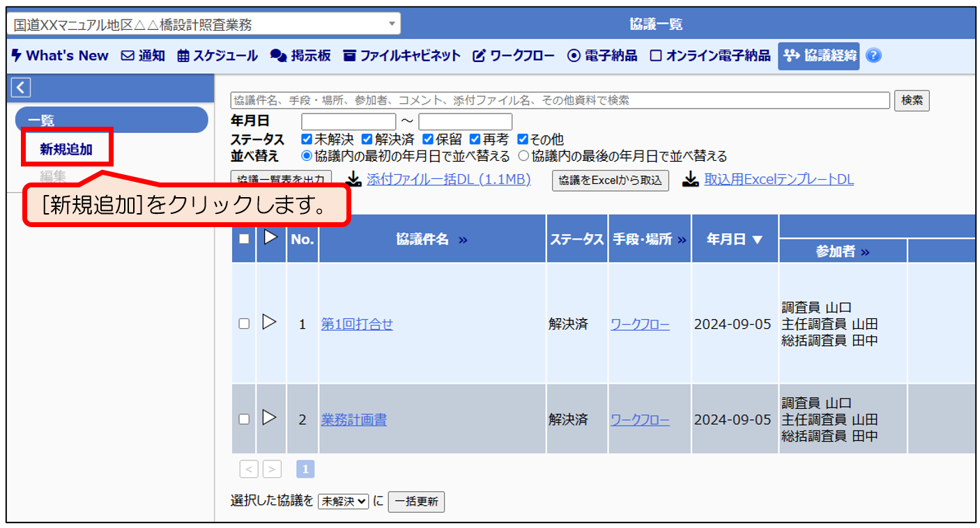Toggle the 再考 status checkbox
Viewport: 980px width, 528px height.
[x=475, y=139]
